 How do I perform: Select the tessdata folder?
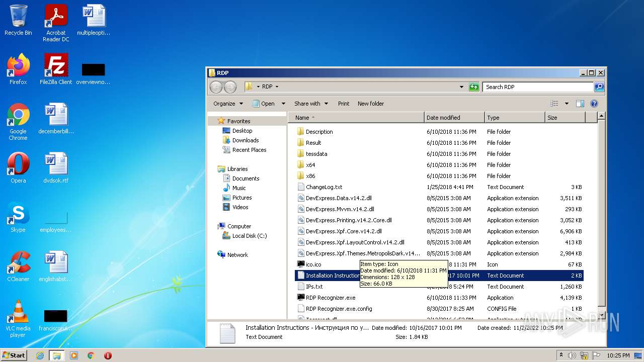tap(316, 154)
